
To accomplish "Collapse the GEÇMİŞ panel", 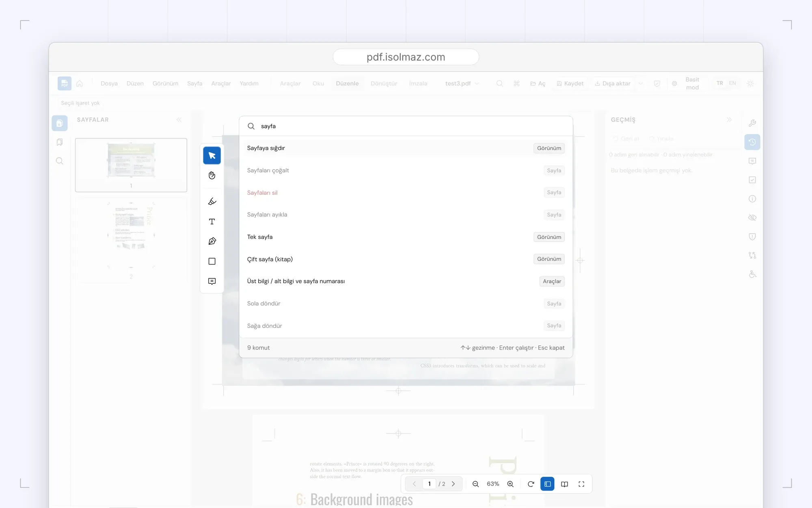I will click(729, 120).
